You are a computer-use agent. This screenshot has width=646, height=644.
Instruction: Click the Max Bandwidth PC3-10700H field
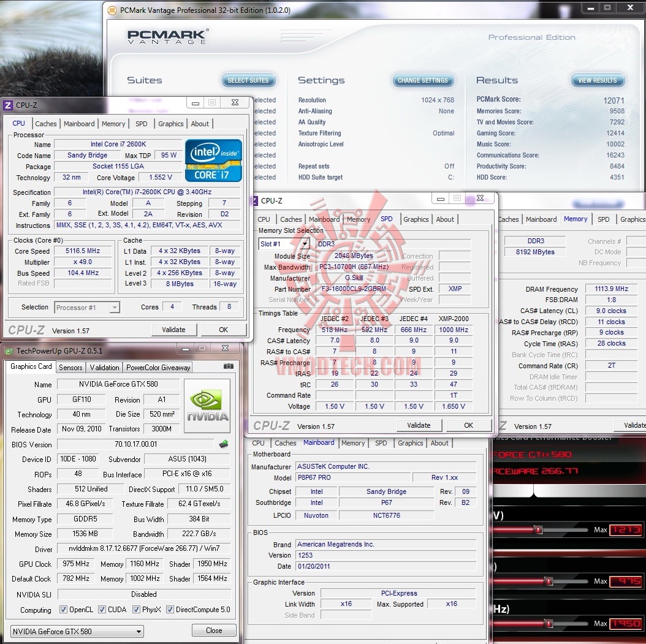tap(354, 267)
